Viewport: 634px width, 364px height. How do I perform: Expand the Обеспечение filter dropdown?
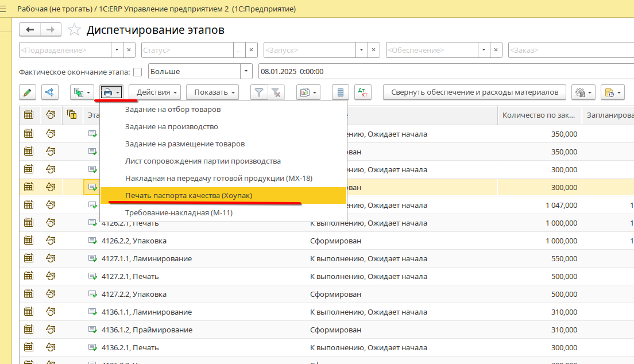point(484,50)
